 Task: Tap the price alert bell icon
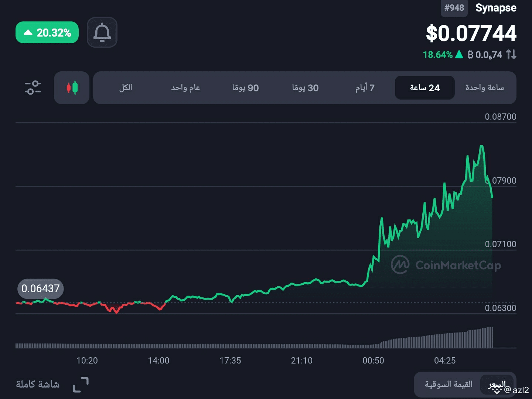click(x=102, y=33)
